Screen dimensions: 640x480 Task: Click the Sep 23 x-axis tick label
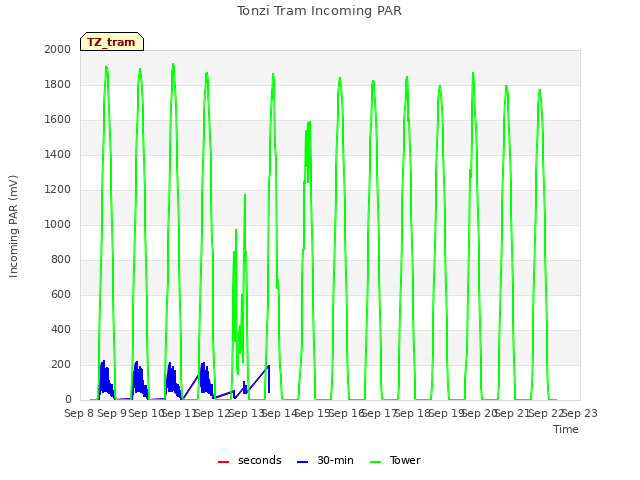coord(580,413)
